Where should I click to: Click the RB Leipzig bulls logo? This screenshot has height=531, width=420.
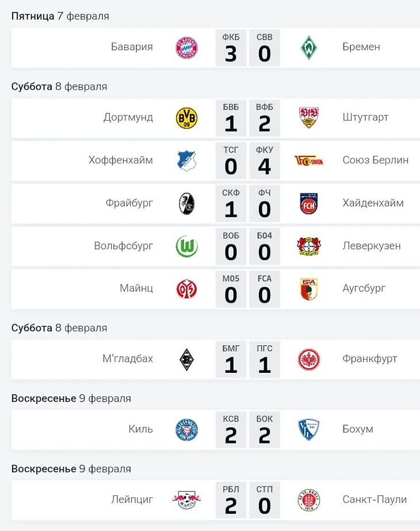(x=186, y=500)
